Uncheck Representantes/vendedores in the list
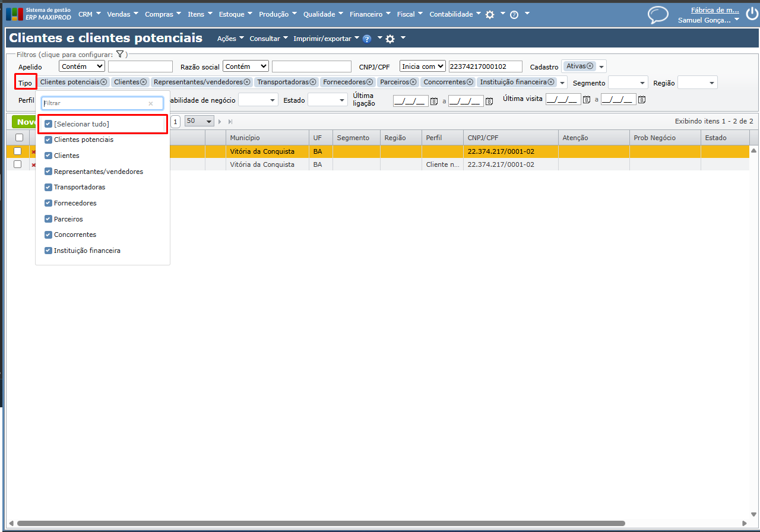 point(49,172)
